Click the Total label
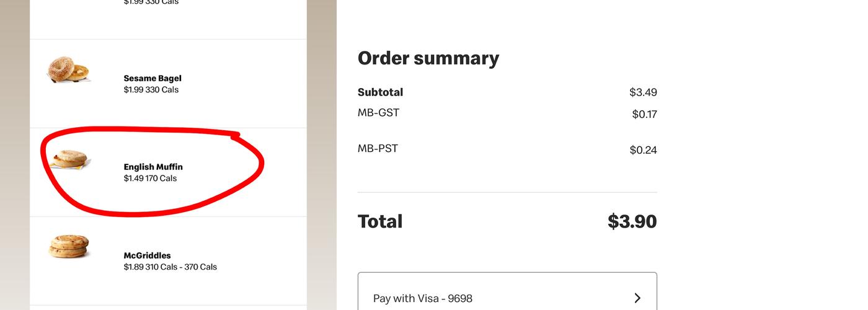The width and height of the screenshot is (868, 310). 380,221
